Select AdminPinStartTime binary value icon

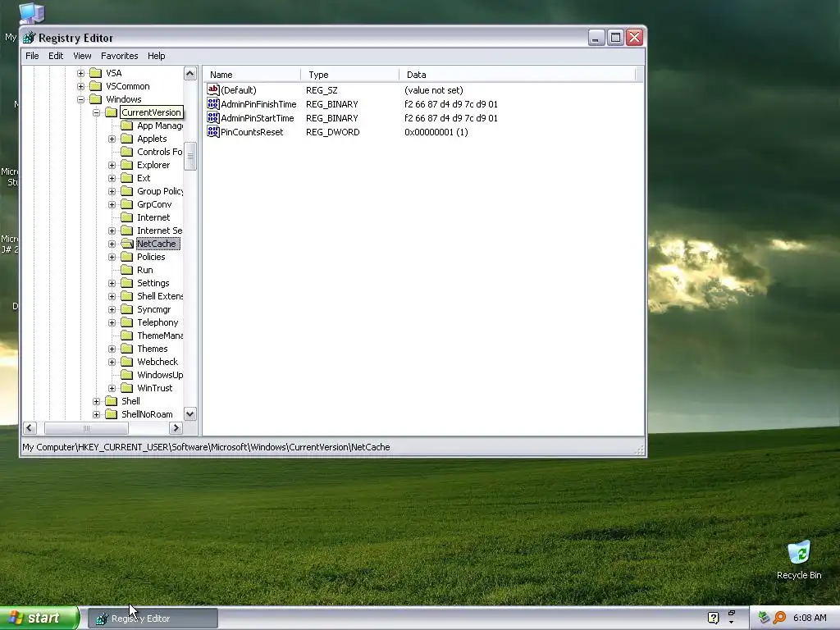[213, 117]
